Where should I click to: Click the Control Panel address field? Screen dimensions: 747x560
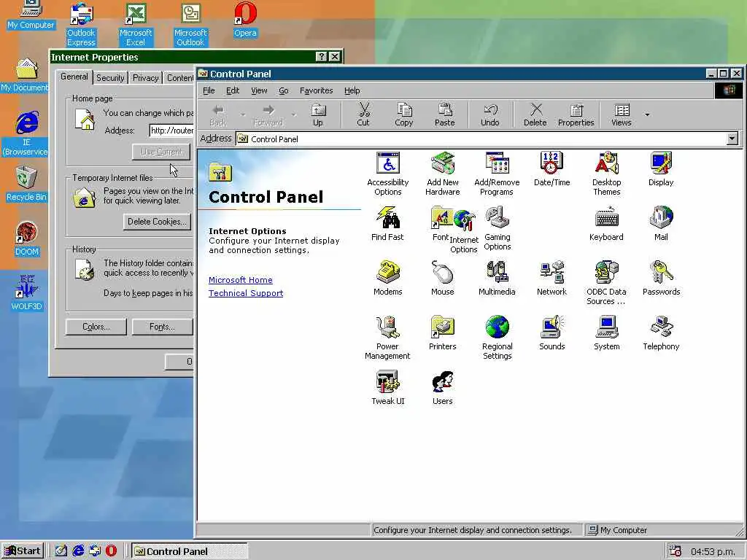[x=487, y=139]
